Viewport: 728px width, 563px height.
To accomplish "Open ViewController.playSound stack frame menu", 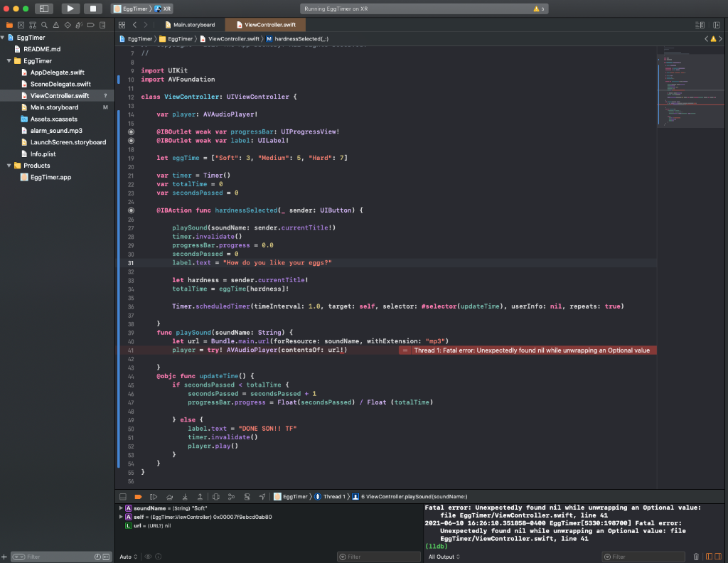I will coord(410,497).
